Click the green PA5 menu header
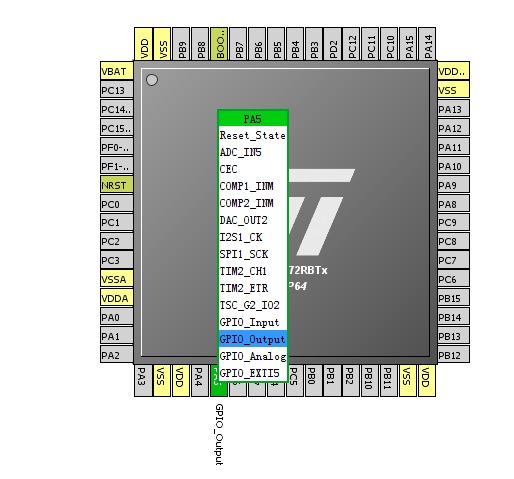 click(x=253, y=119)
